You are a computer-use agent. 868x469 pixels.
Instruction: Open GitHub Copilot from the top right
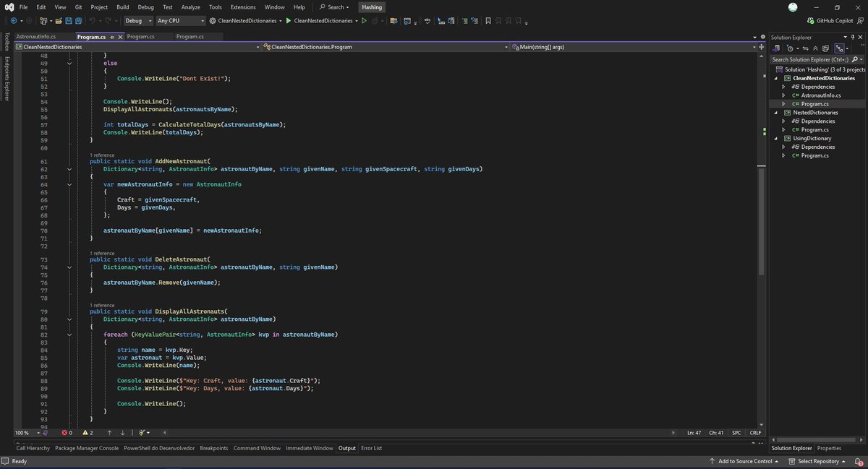tap(829, 21)
